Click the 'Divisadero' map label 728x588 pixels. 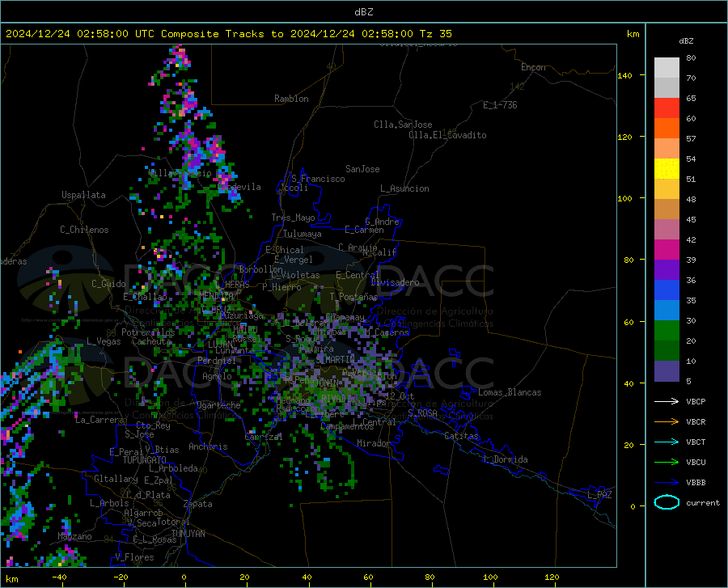395,282
